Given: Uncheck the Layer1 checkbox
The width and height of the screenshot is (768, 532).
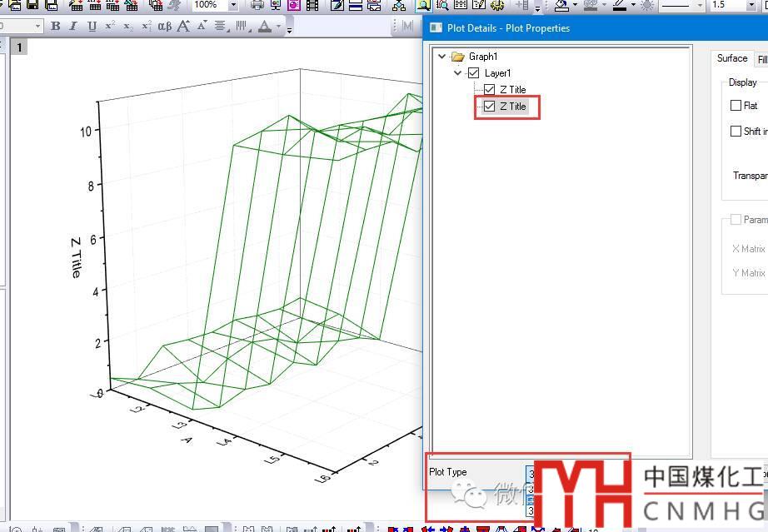Looking at the screenshot, I should point(474,73).
